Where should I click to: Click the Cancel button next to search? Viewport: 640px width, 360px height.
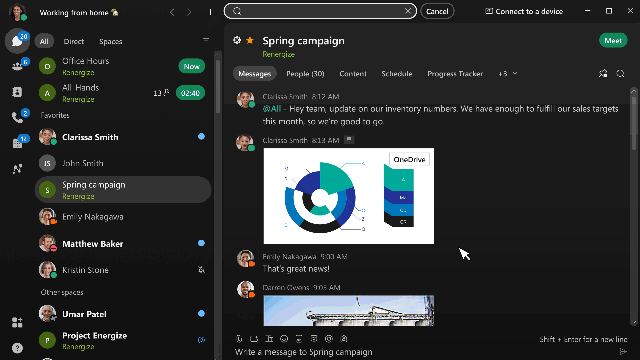437,11
